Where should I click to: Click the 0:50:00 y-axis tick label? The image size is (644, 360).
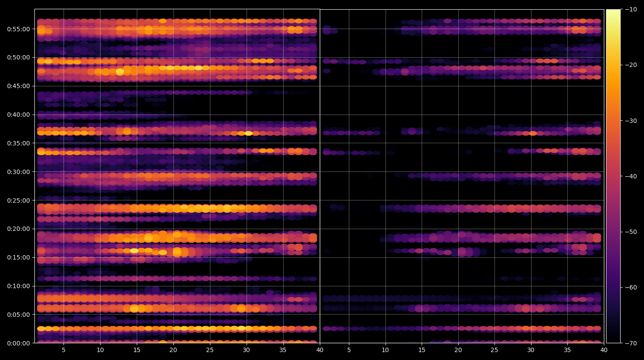[x=19, y=57]
